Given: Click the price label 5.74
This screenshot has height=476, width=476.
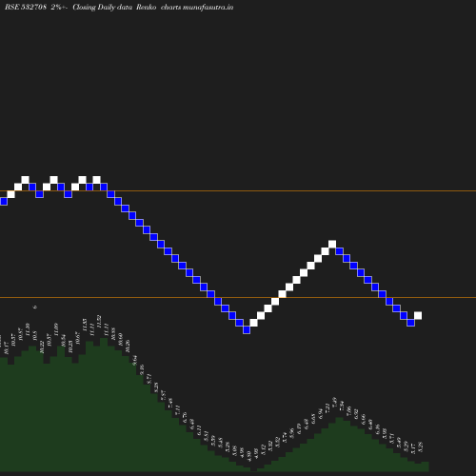Looking at the screenshot, I should [x=285, y=438].
